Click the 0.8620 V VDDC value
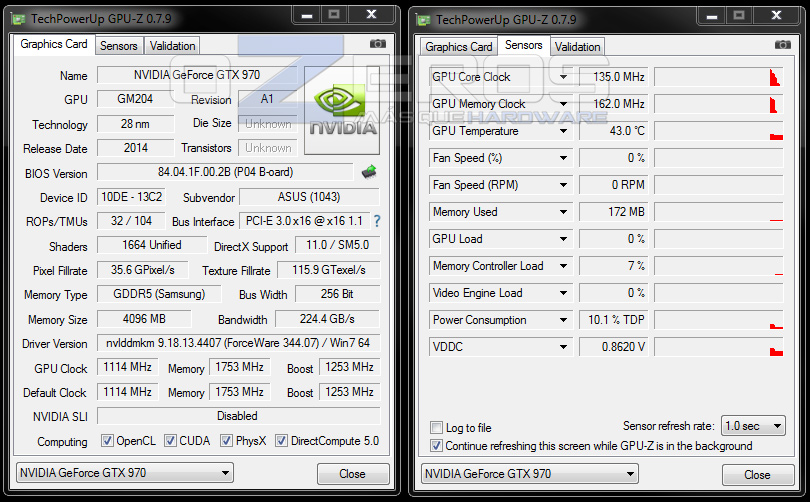The image size is (810, 502). pyautogui.click(x=614, y=347)
